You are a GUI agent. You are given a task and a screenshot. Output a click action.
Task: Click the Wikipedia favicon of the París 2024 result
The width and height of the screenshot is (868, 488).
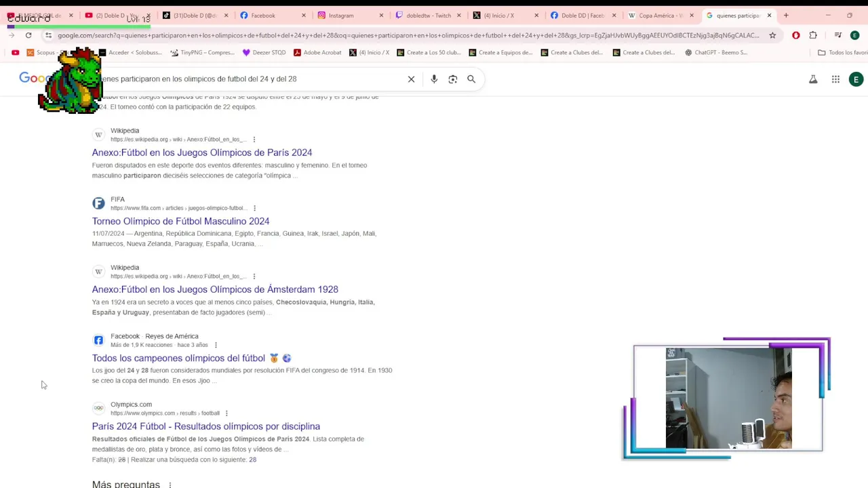(98, 135)
